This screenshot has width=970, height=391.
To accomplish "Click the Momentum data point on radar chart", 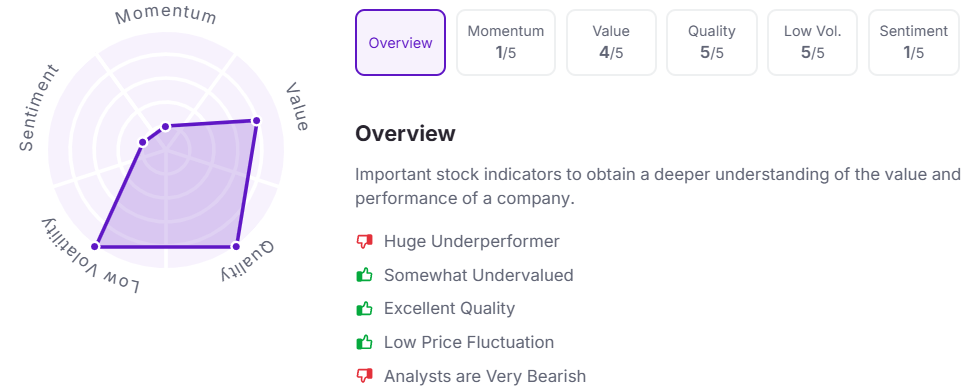I will pyautogui.click(x=165, y=127).
